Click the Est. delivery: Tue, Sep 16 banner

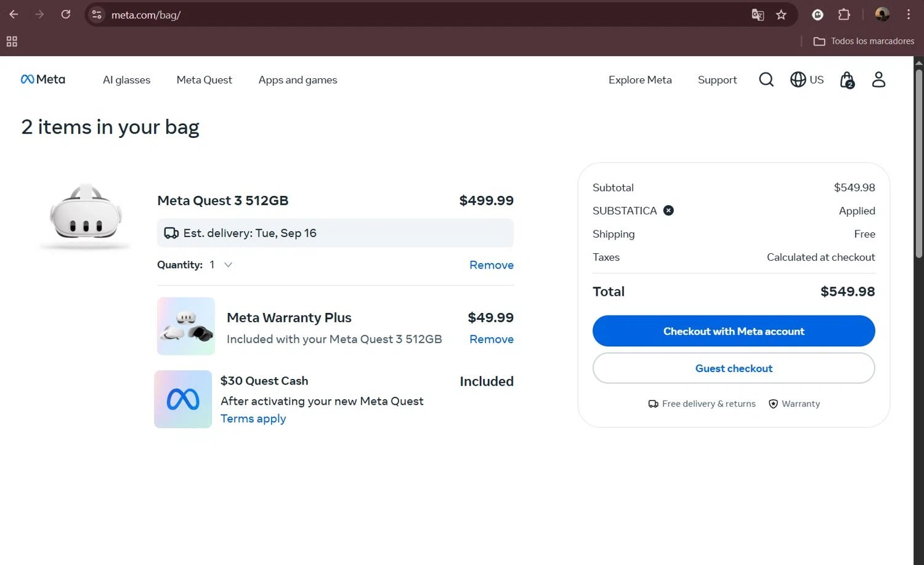coord(335,233)
